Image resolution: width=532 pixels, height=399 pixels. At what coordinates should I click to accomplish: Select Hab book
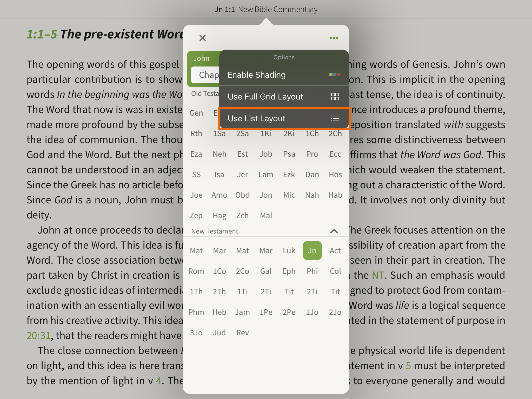coord(335,195)
